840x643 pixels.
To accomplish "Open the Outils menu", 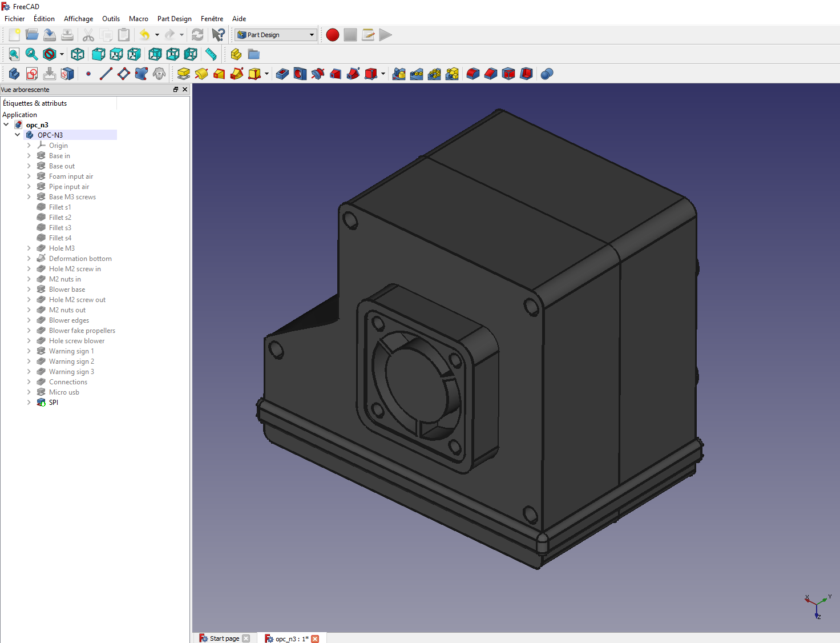I will pyautogui.click(x=111, y=19).
